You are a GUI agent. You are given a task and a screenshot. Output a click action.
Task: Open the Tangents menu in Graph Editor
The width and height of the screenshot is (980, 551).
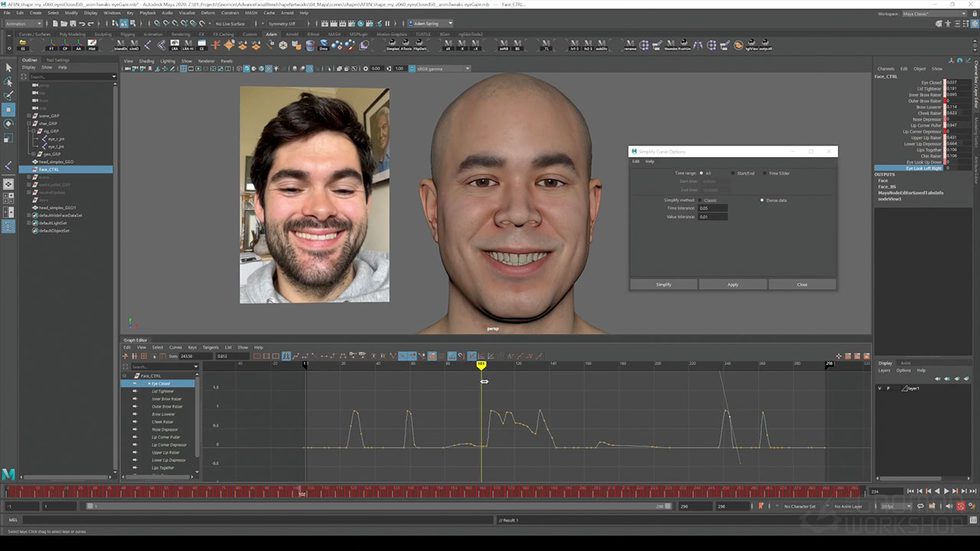coord(210,347)
